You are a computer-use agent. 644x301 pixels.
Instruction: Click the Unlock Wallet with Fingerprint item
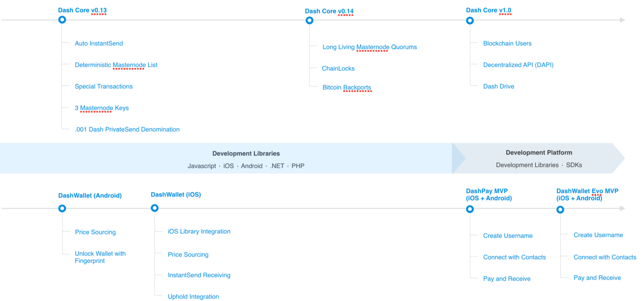tap(100, 257)
